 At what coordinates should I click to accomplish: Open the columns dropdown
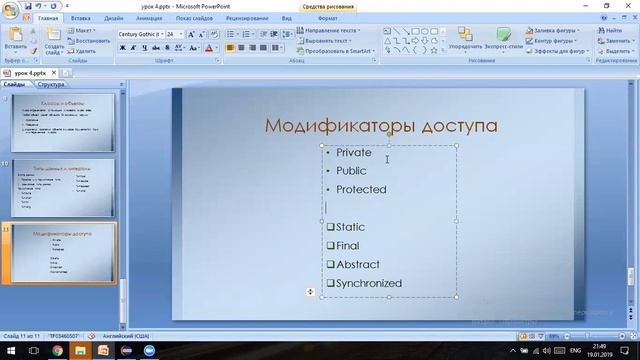click(277, 48)
